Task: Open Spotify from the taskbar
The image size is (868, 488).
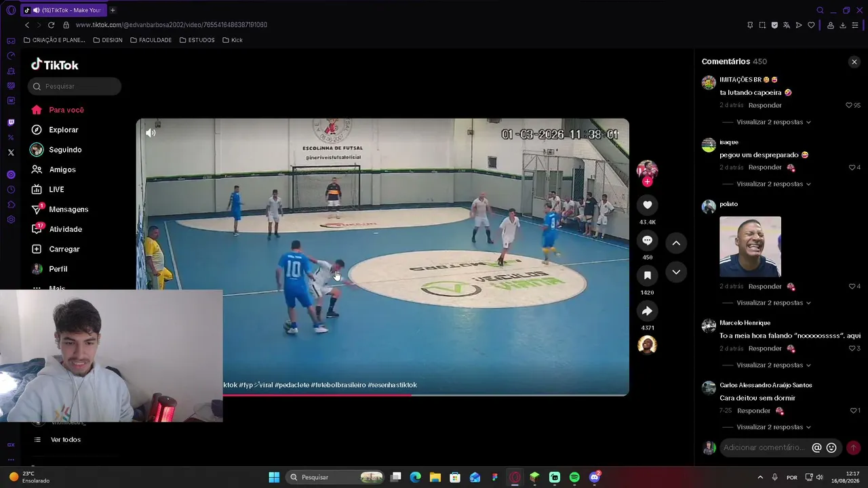Action: 574,477
